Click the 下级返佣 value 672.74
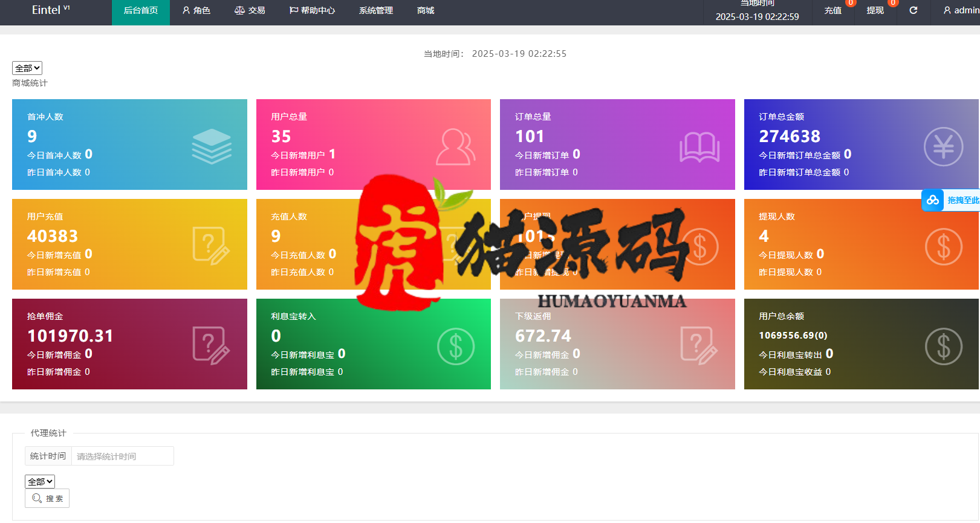 (543, 336)
